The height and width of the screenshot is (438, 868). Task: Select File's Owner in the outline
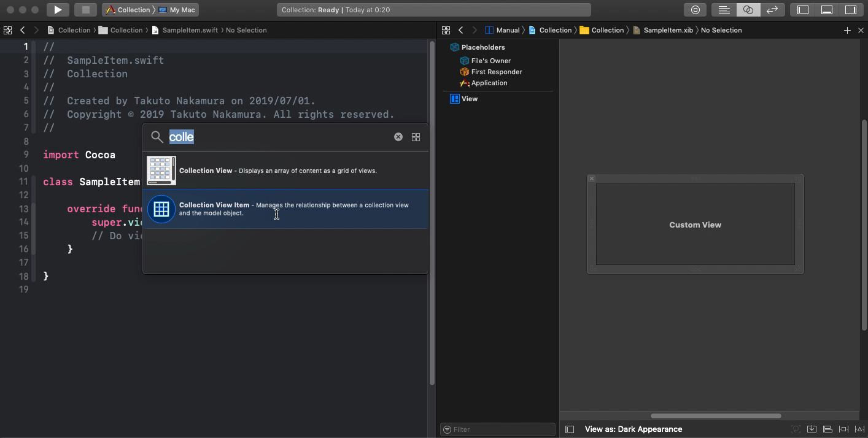point(490,61)
